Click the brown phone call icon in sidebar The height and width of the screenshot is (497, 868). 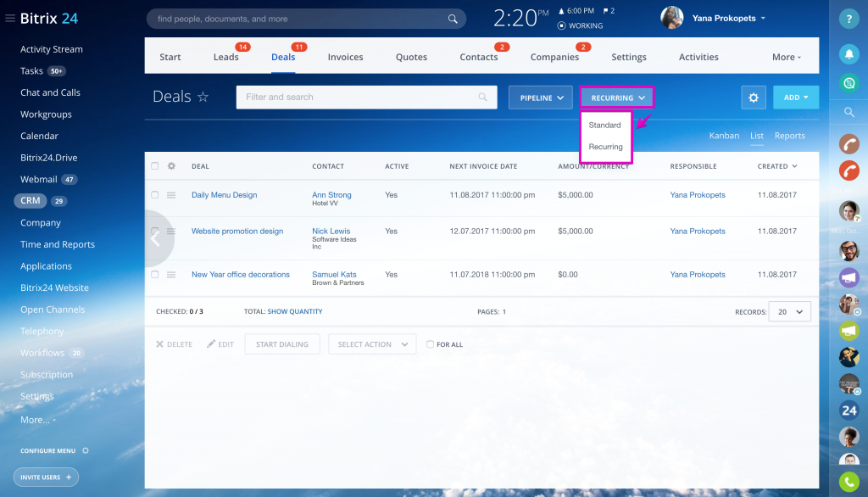pyautogui.click(x=849, y=144)
